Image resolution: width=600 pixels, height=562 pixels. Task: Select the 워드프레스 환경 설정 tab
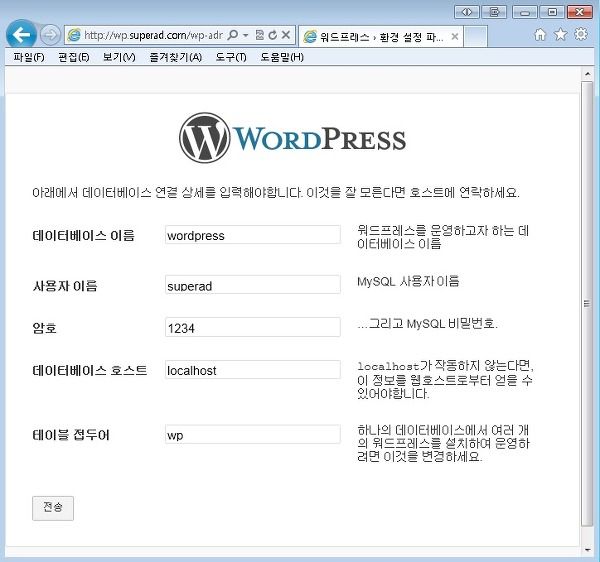(x=380, y=37)
